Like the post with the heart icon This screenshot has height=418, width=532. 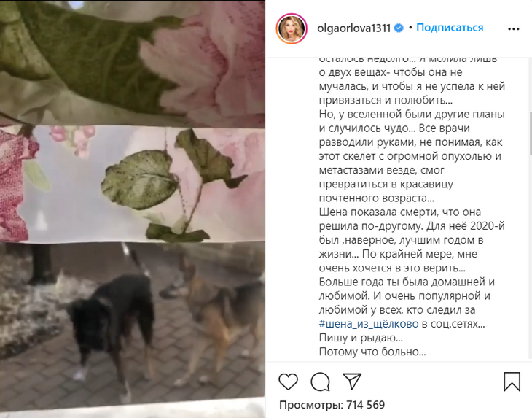pos(288,382)
